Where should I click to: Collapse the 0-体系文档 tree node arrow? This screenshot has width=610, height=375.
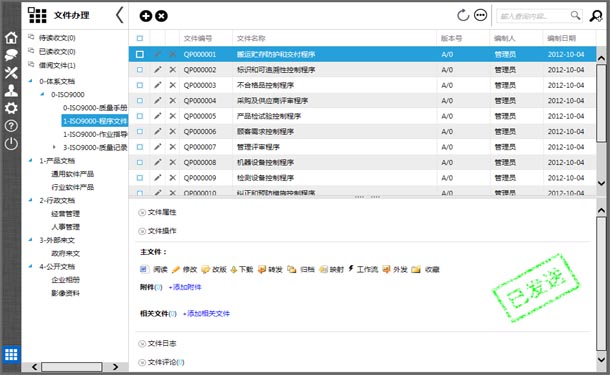tap(30, 81)
